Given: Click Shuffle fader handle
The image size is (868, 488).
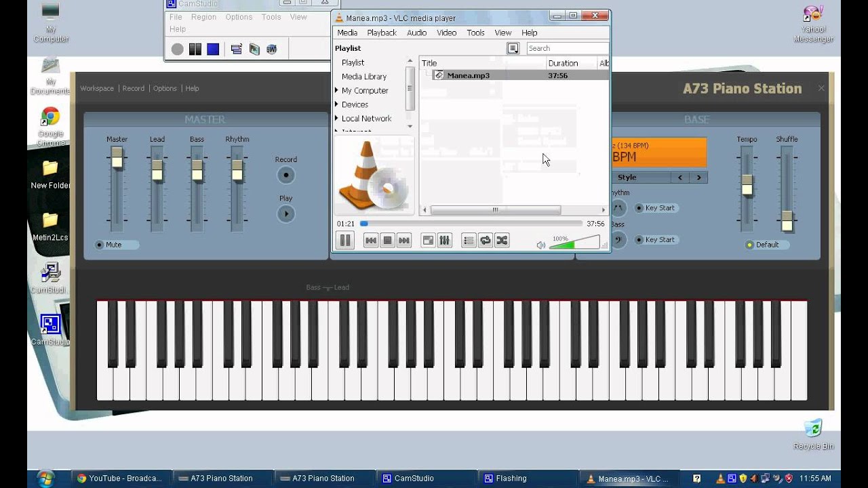Looking at the screenshot, I should [x=787, y=221].
